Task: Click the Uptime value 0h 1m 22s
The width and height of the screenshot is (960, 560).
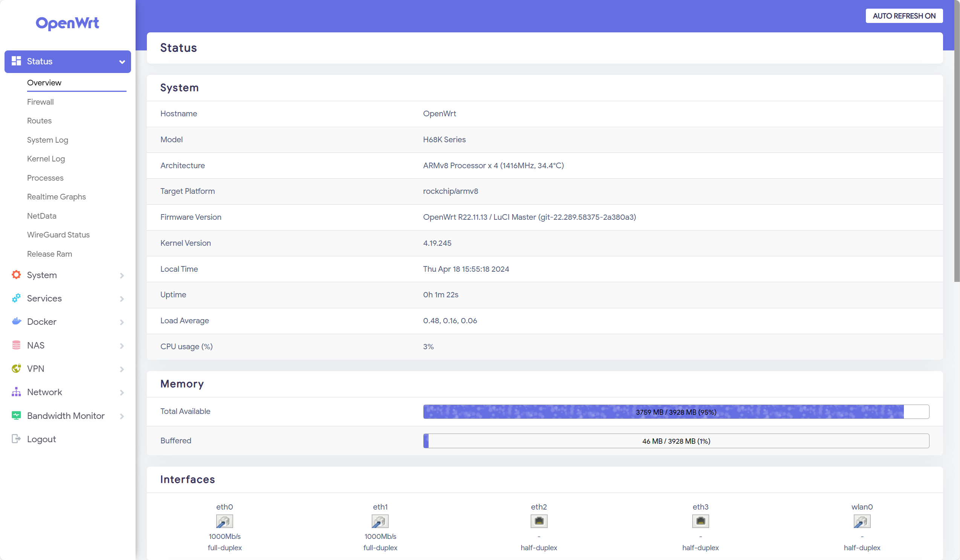Action: [440, 294]
